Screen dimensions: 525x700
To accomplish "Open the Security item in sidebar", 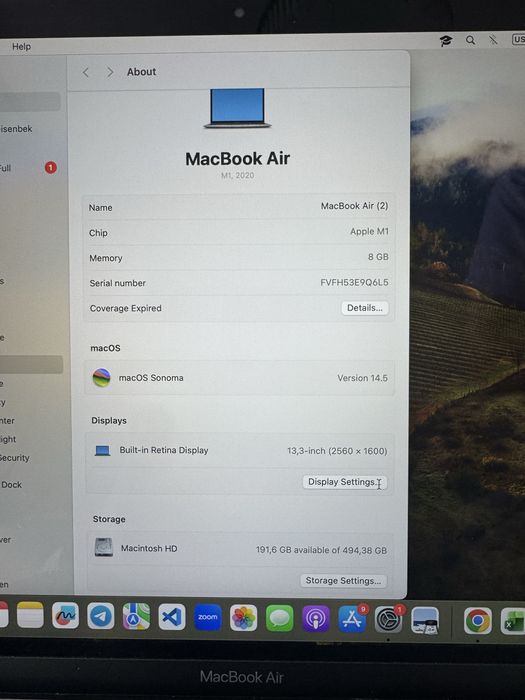I will 15,458.
